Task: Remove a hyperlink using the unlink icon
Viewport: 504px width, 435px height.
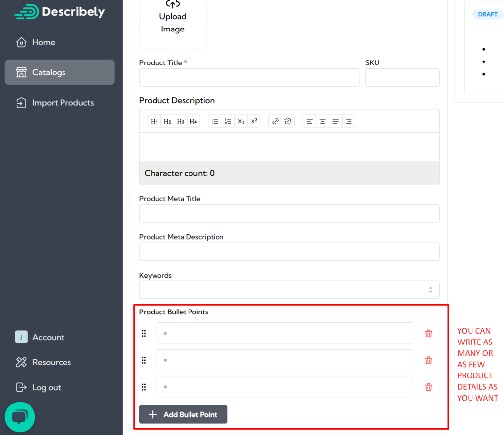Action: tap(288, 121)
